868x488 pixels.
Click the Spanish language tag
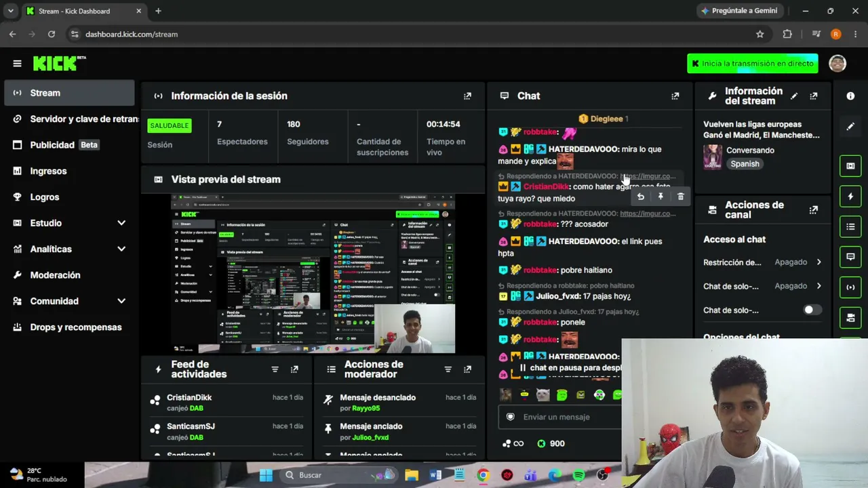[x=745, y=164]
